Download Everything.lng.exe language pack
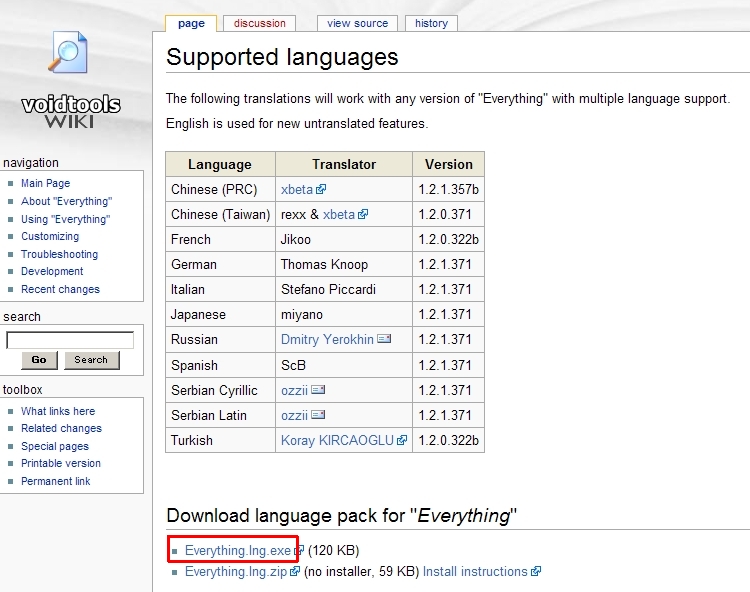Viewport: 750px width, 592px height. click(x=238, y=550)
